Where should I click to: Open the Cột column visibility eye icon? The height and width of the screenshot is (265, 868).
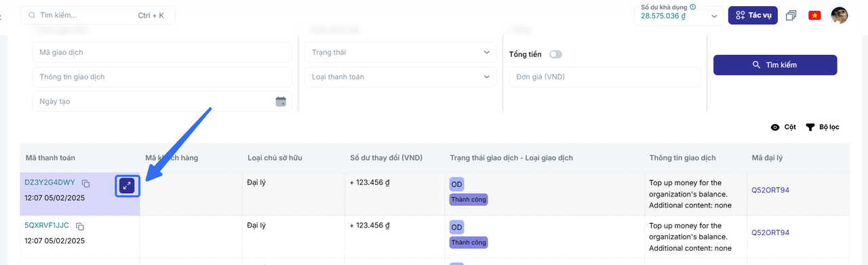(775, 127)
